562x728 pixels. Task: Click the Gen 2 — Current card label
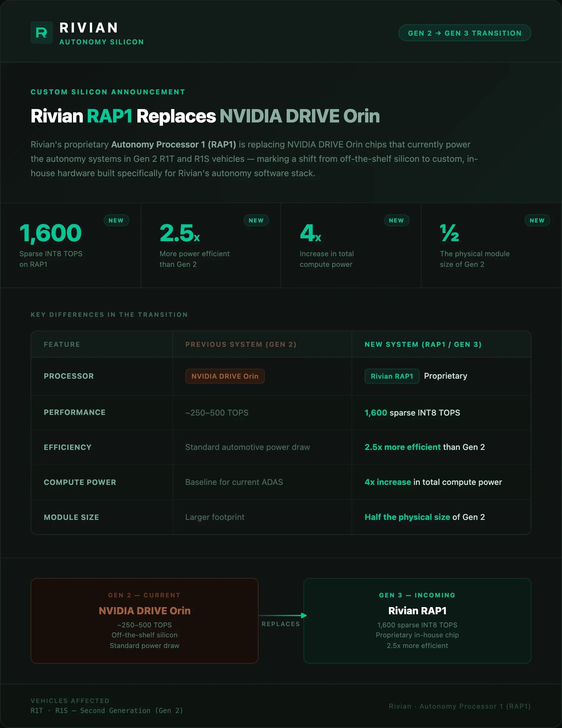point(144,595)
